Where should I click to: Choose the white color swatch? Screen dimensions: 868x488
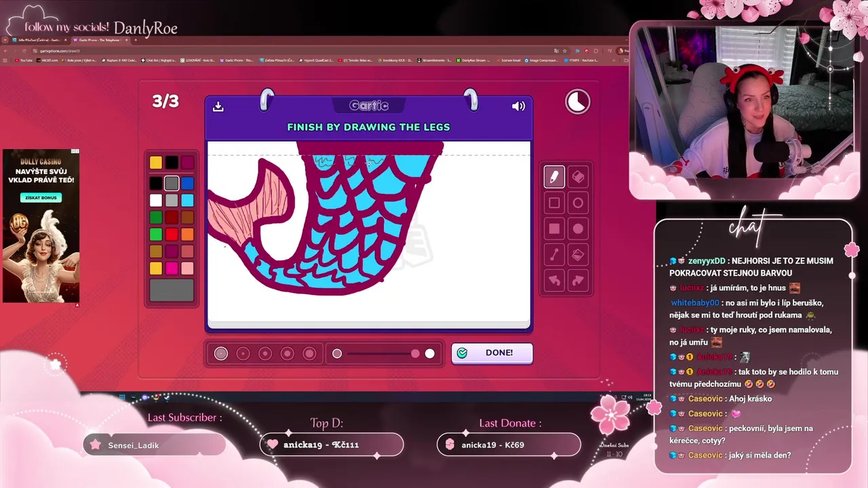156,200
